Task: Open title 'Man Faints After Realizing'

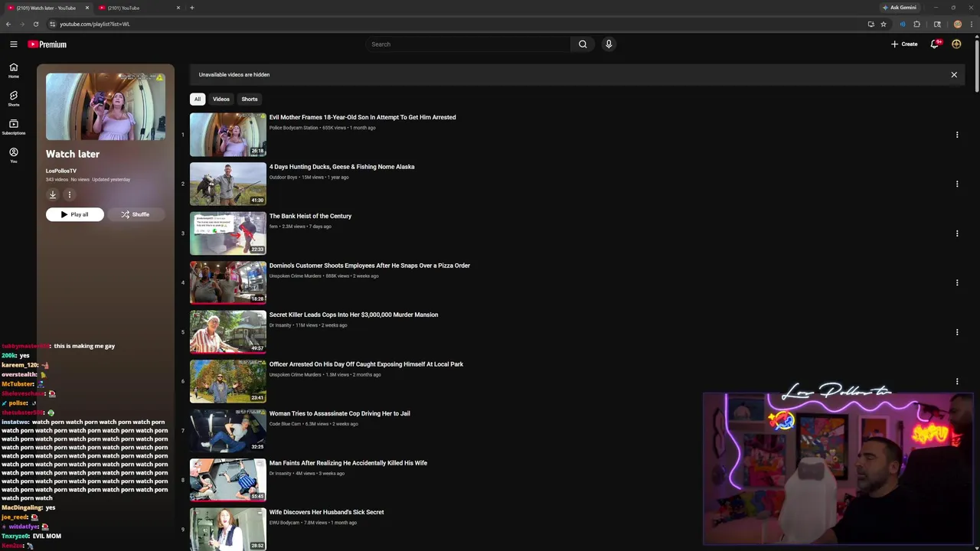Action: point(348,463)
